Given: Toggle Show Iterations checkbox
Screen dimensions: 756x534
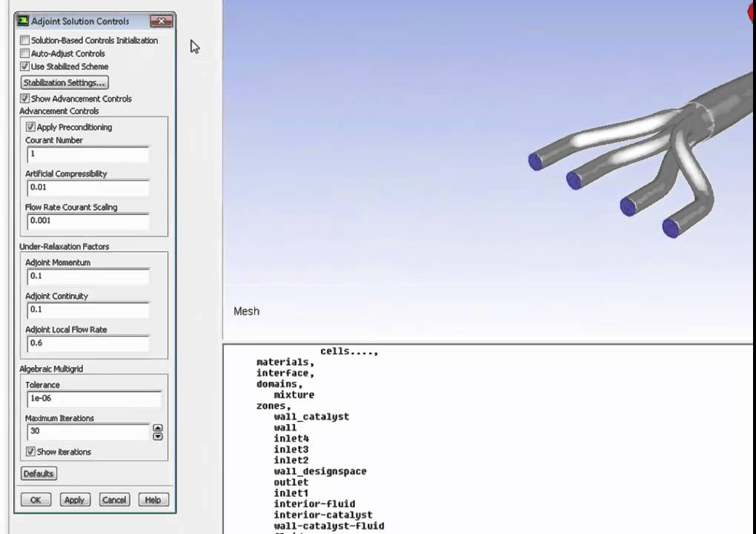Looking at the screenshot, I should [x=30, y=452].
